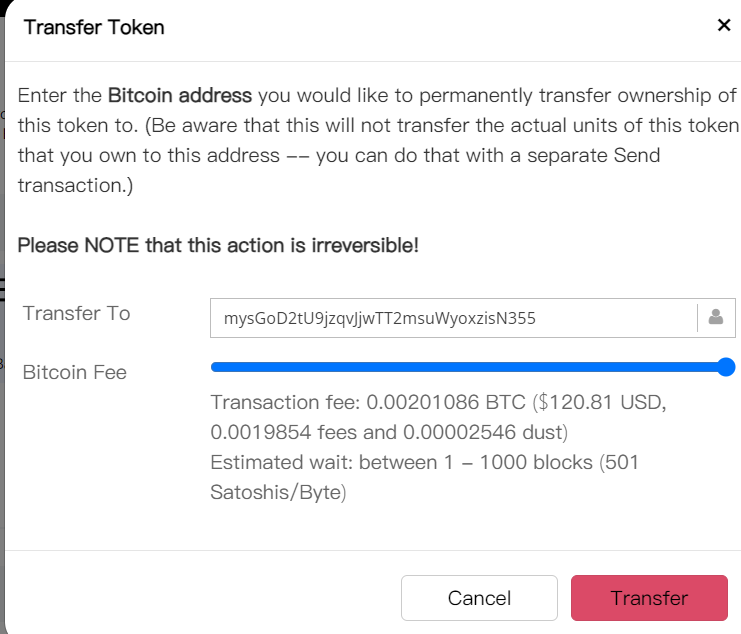Click the "Bitcoin Fee" label

tap(75, 372)
